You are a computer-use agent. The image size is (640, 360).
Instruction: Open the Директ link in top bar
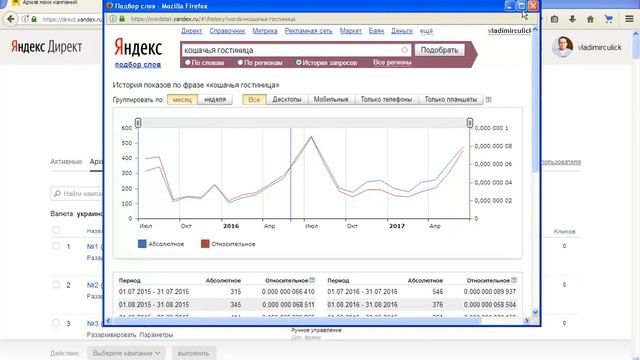tap(191, 31)
